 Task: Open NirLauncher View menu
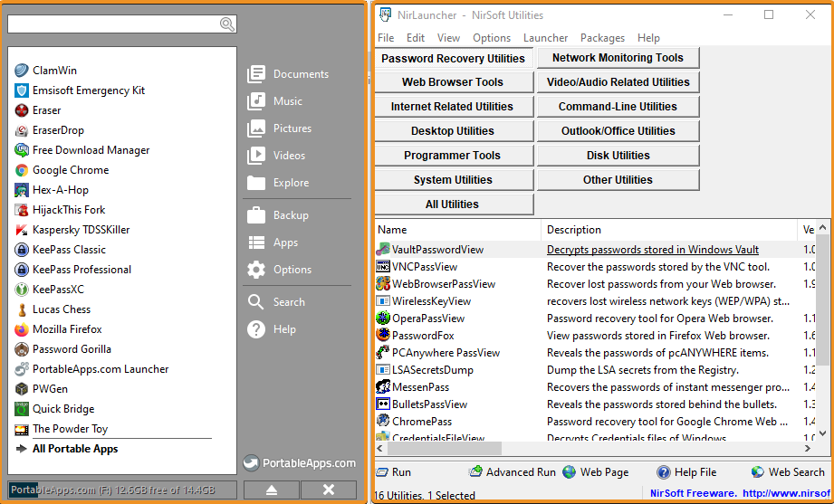click(448, 38)
